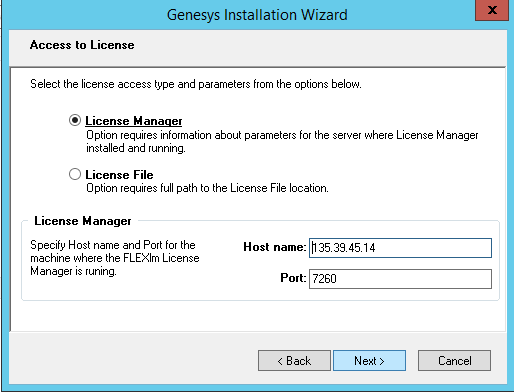Click the Port label

[293, 278]
